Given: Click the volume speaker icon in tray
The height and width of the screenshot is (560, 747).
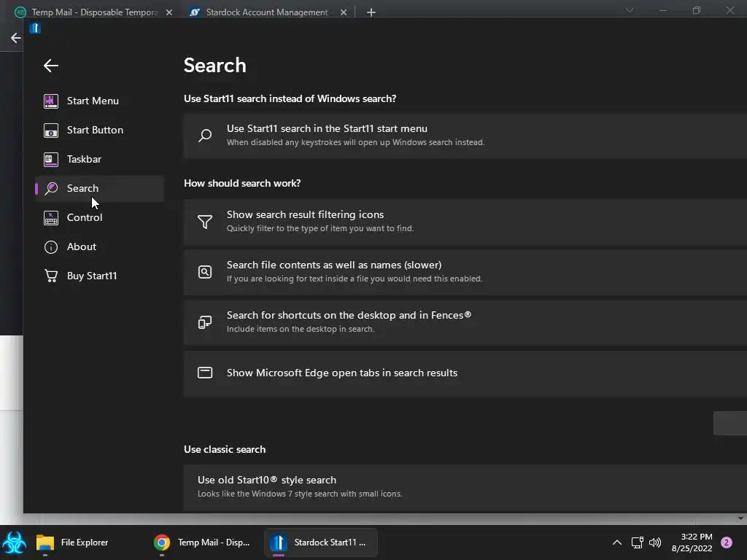Looking at the screenshot, I should pyautogui.click(x=655, y=542).
